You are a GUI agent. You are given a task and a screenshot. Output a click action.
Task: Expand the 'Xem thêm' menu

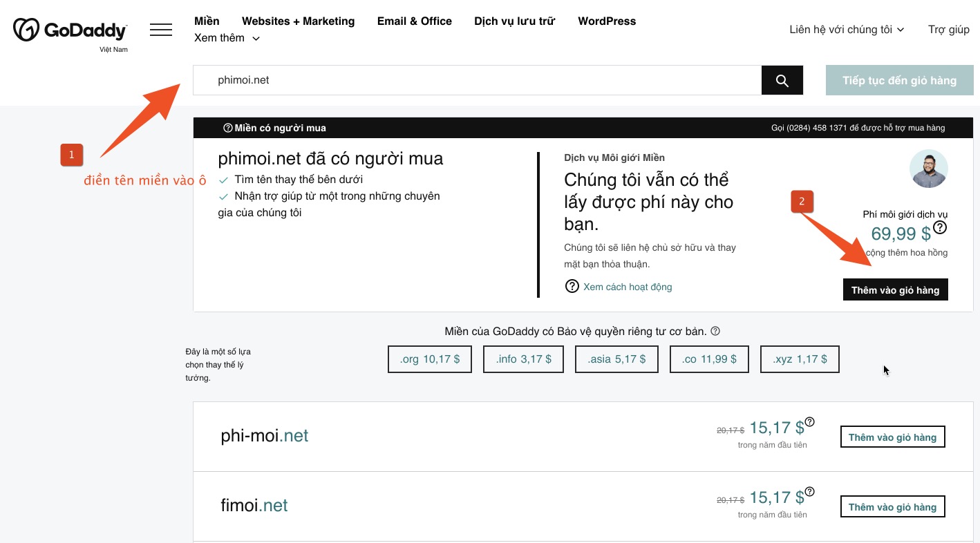pyautogui.click(x=227, y=38)
